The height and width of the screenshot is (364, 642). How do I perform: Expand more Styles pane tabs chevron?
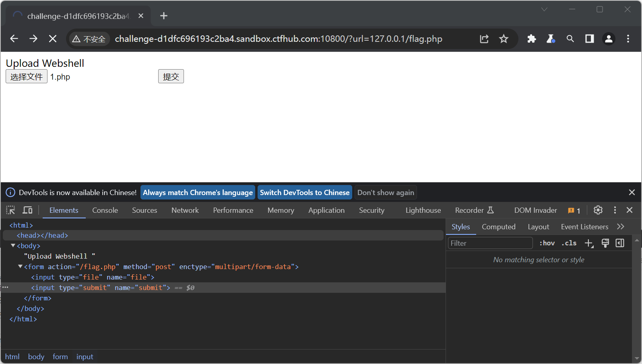click(620, 227)
